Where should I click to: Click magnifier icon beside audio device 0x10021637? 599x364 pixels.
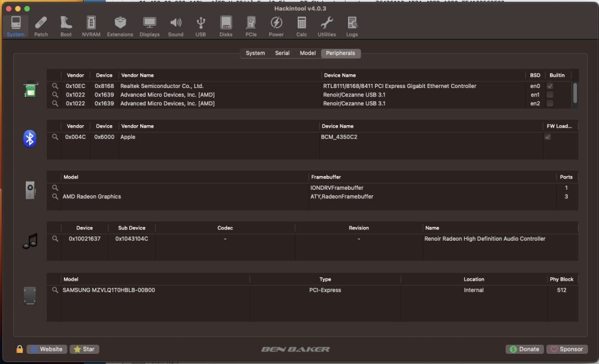pyautogui.click(x=55, y=239)
